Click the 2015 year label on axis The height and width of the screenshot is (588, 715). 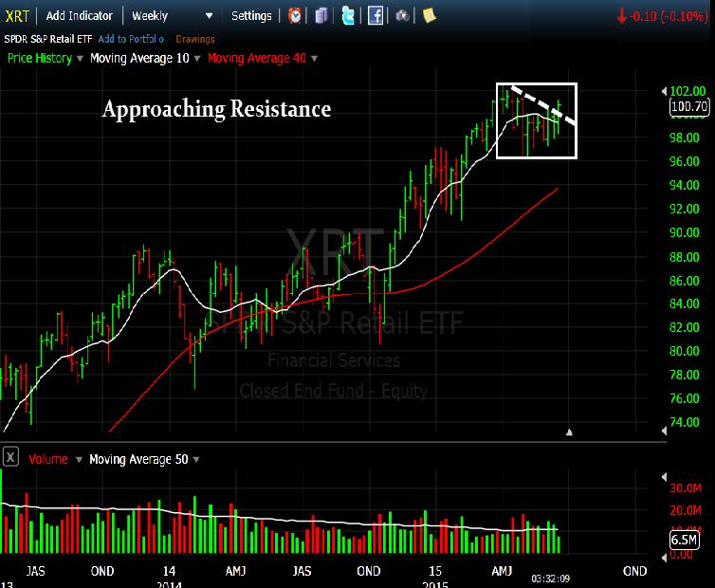(x=435, y=584)
